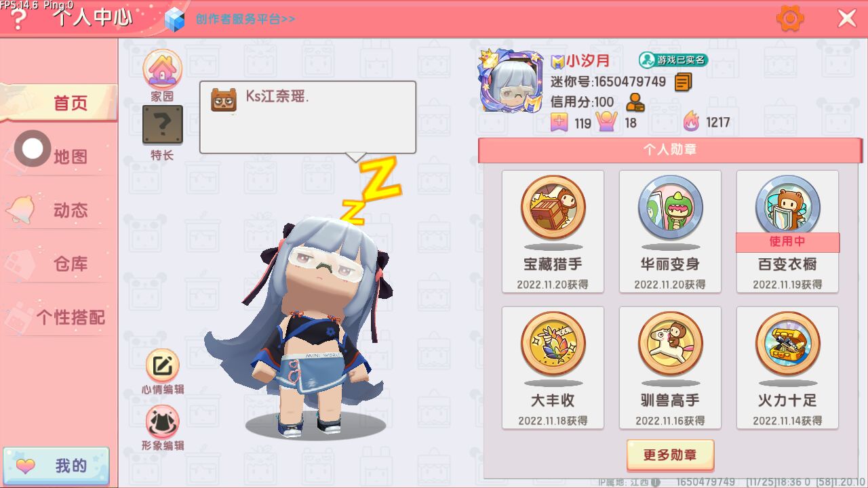Click the player avatar portrait
The width and height of the screenshot is (868, 488).
[513, 81]
